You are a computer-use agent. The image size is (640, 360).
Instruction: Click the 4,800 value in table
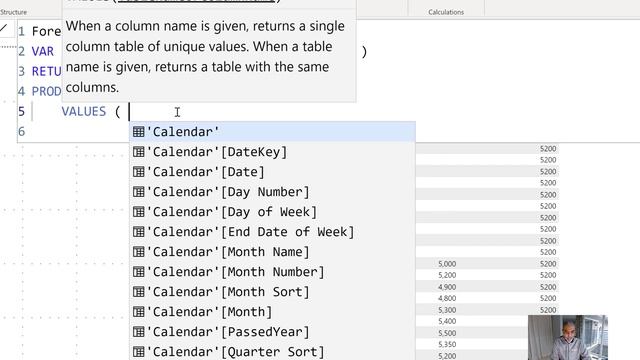tap(447, 298)
